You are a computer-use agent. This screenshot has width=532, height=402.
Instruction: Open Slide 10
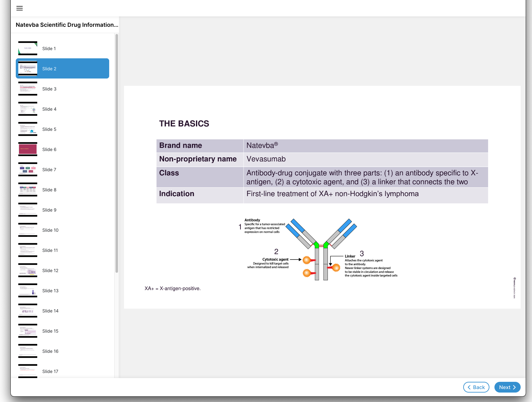pyautogui.click(x=50, y=230)
